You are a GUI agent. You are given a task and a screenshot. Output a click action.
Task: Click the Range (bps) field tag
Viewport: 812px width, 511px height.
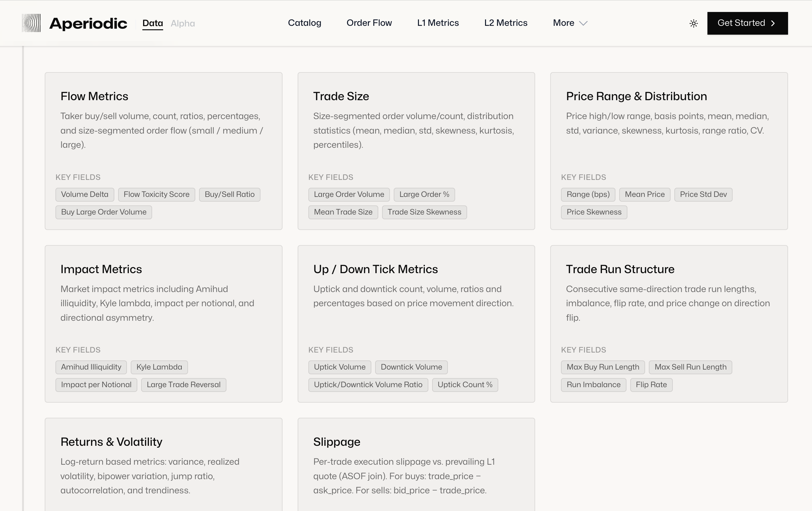(588, 195)
